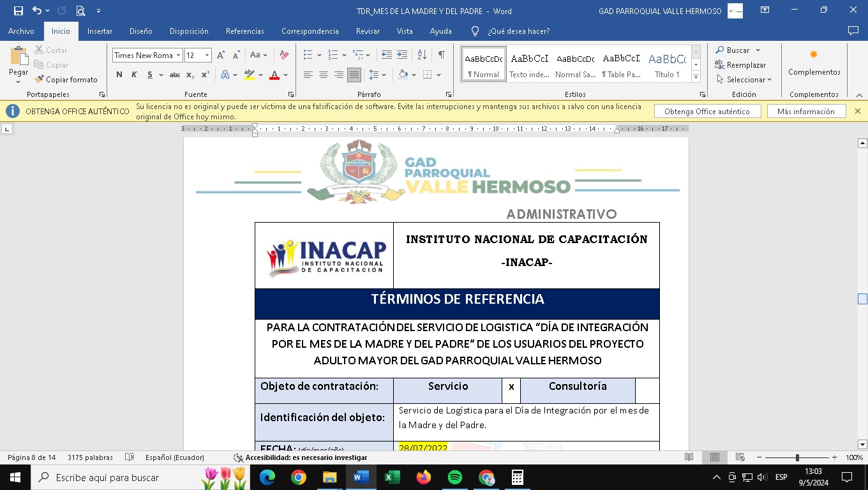
Task: Toggle bold formatting button
Action: coord(119,75)
